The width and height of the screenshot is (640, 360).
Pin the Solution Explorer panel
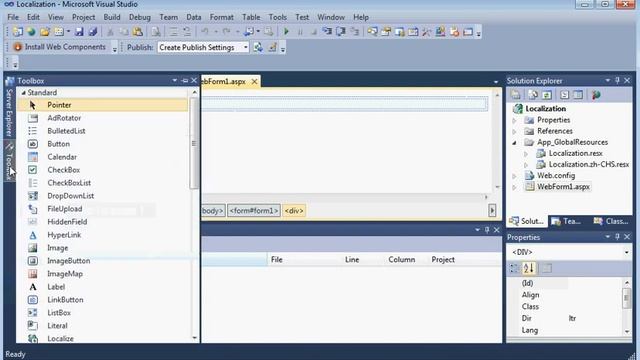pyautogui.click(x=617, y=80)
